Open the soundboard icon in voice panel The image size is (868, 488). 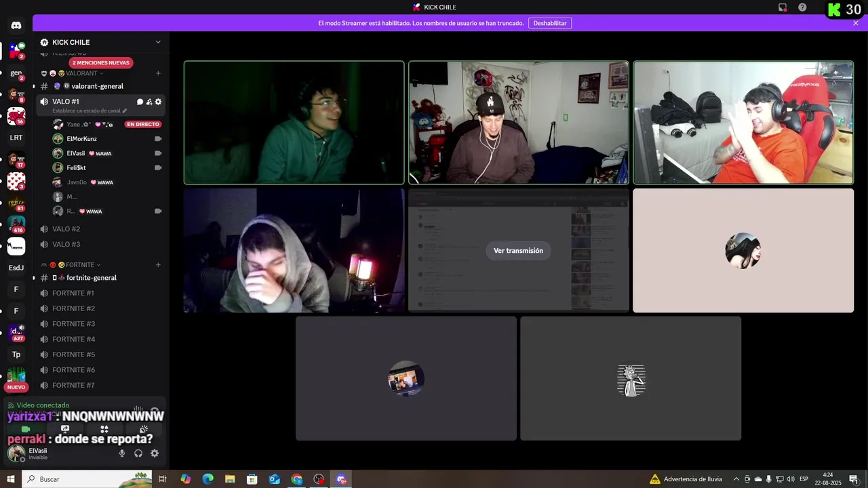point(144,429)
